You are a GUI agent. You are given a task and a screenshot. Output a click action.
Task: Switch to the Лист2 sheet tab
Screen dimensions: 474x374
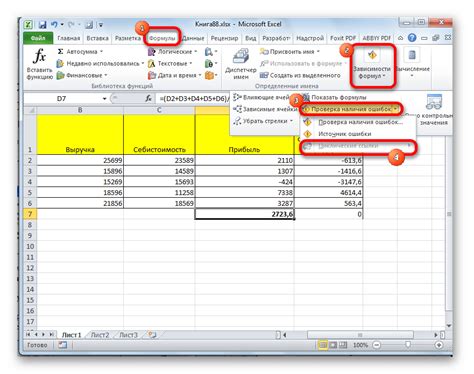coord(100,335)
